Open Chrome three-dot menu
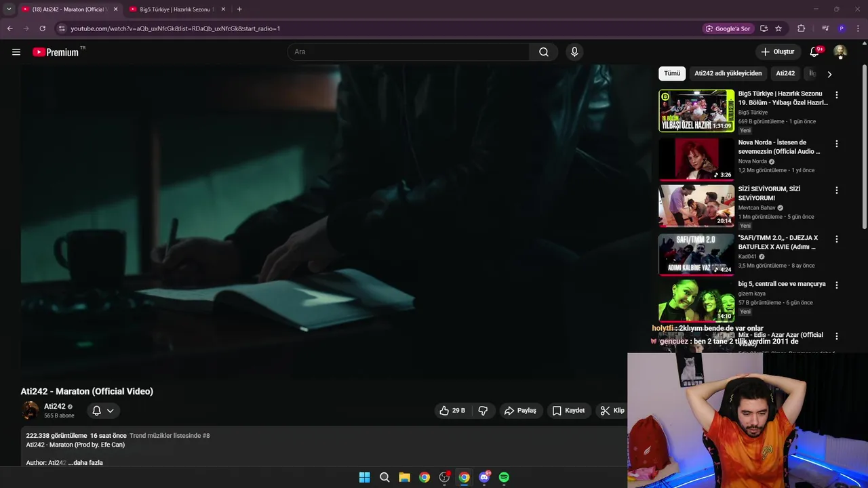 [x=858, y=28]
